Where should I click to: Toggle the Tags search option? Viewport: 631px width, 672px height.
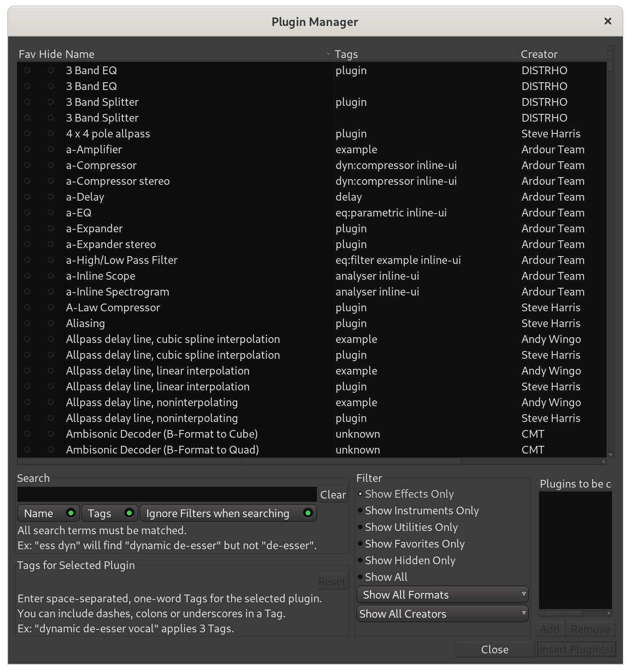click(x=109, y=514)
